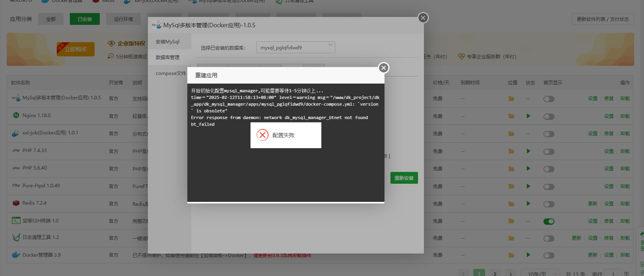Open the 10条/页 page size dropdown
This screenshot has height=276, width=644.
pos(540,273)
